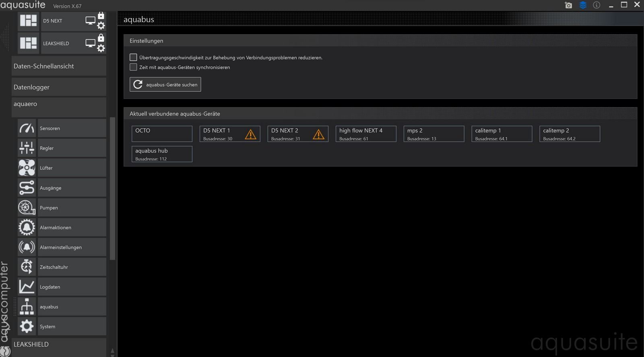This screenshot has width=644, height=357.
Task: Select the Sensoren menu entry
Action: (x=72, y=128)
